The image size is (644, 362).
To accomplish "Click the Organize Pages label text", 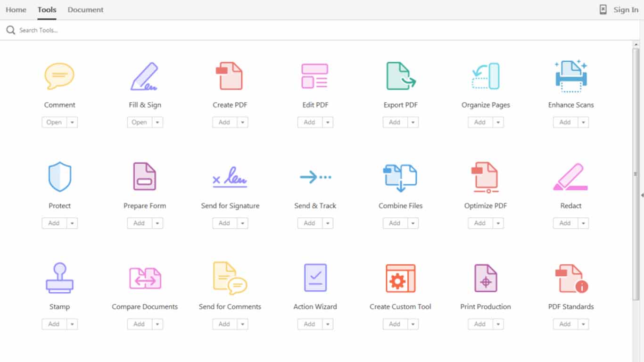I will tap(486, 105).
